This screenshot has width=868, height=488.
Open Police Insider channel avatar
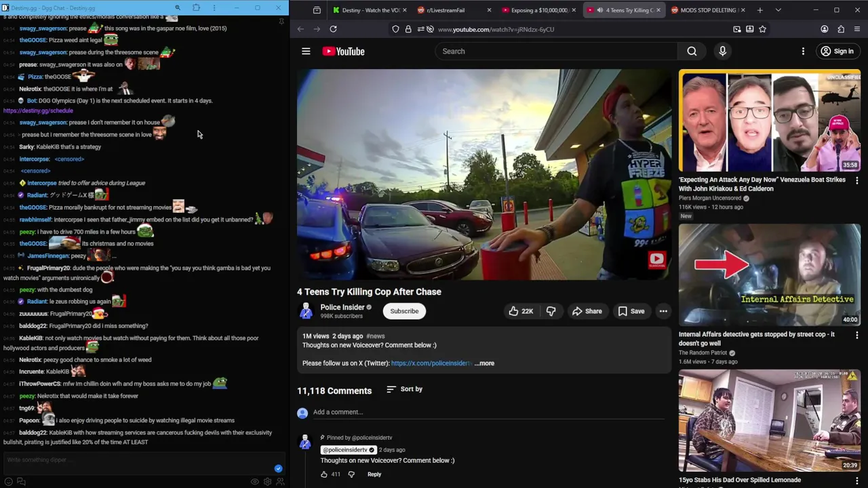point(306,311)
